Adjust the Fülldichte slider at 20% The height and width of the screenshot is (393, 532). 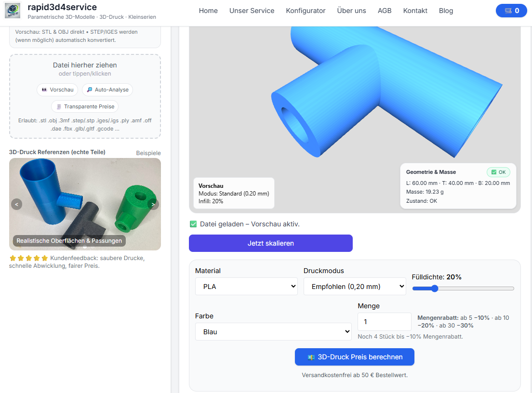[x=434, y=288]
